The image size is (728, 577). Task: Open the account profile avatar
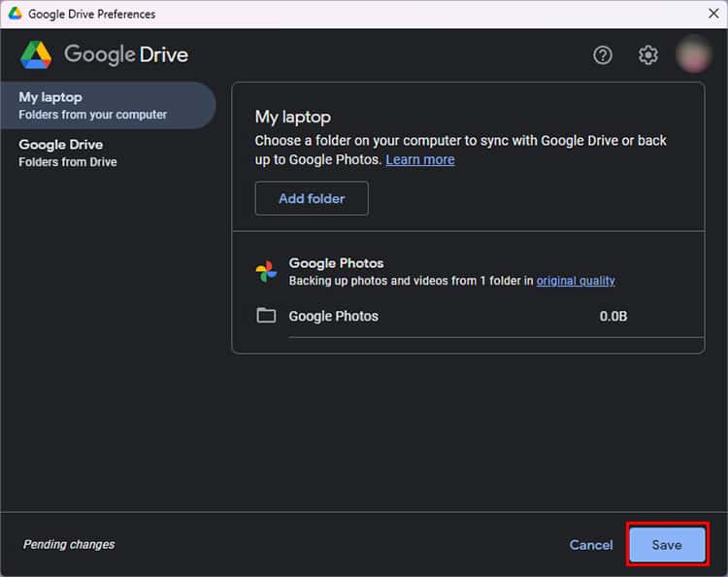tap(694, 54)
